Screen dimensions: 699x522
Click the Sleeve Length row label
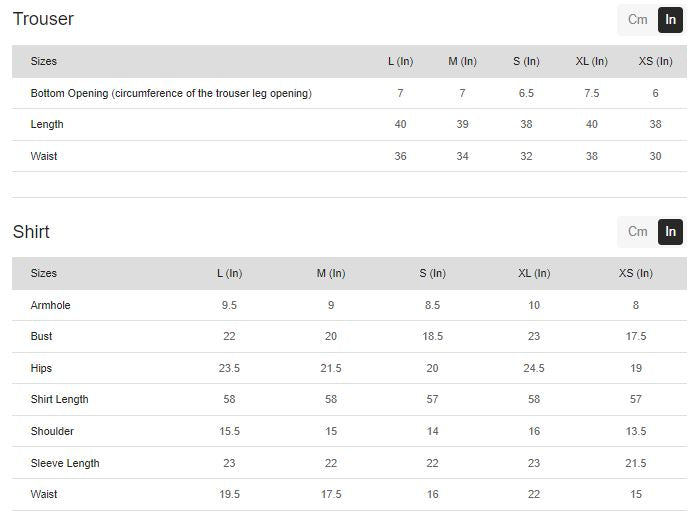tap(65, 463)
